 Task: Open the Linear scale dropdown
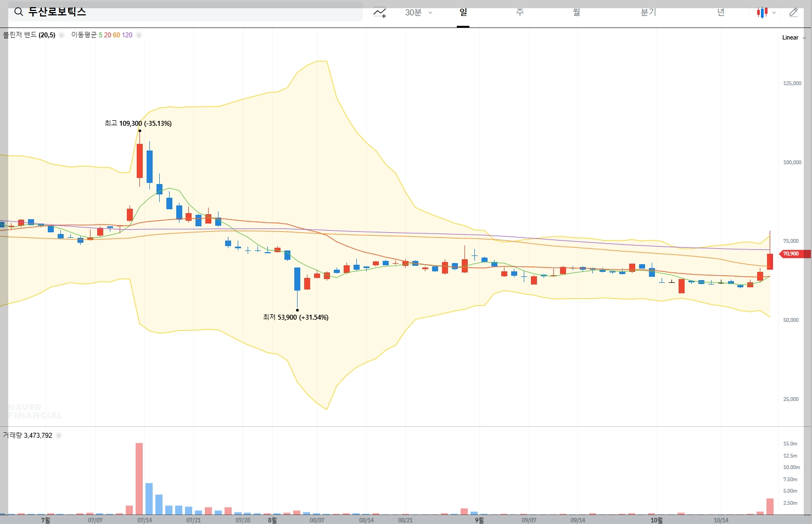[x=794, y=38]
